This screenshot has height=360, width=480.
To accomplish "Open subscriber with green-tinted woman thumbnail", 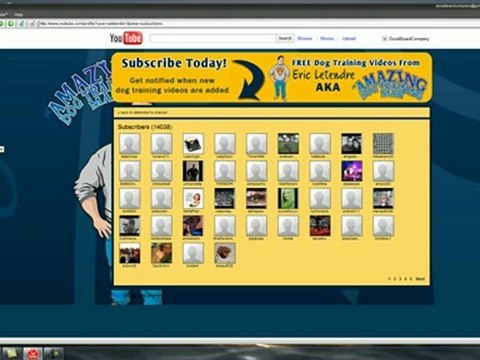I will click(x=288, y=198).
